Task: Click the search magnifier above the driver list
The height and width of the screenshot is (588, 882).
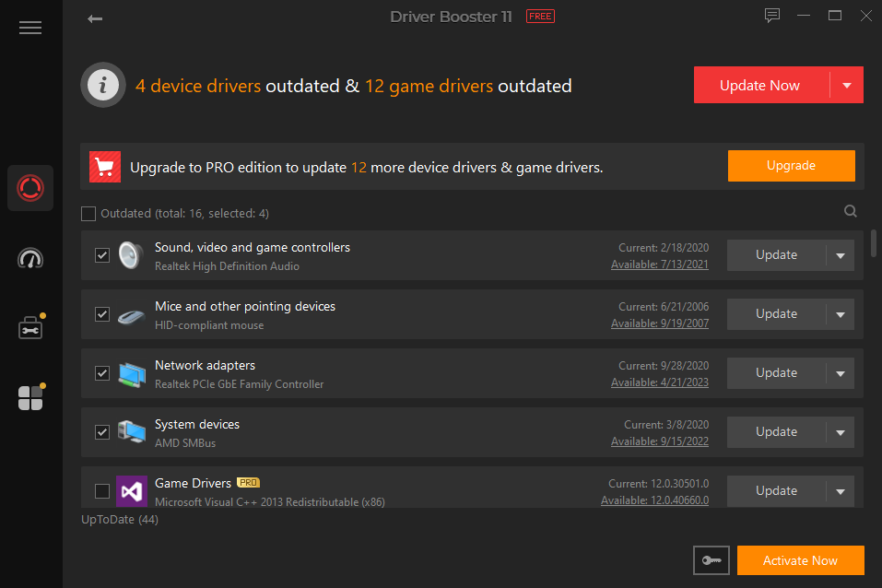Action: click(850, 211)
